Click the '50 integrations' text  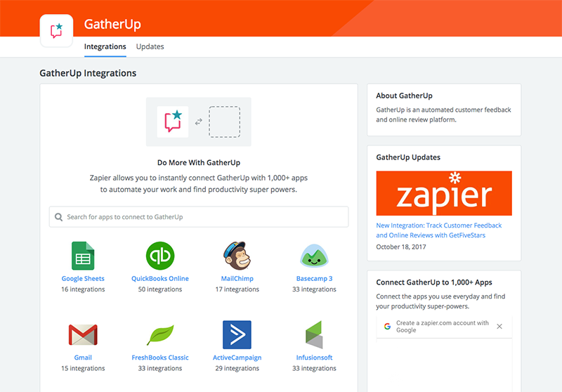click(x=160, y=289)
